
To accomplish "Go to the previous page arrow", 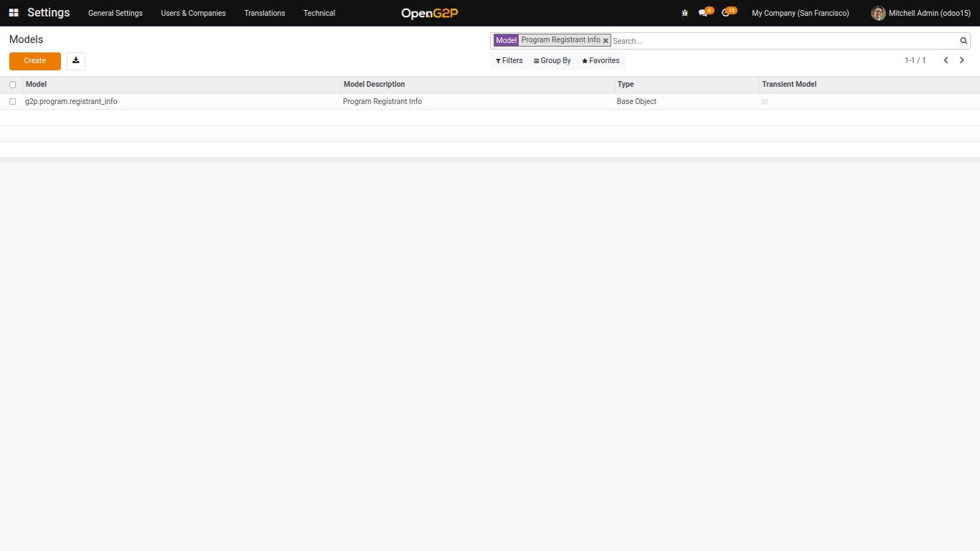I will pos(946,60).
